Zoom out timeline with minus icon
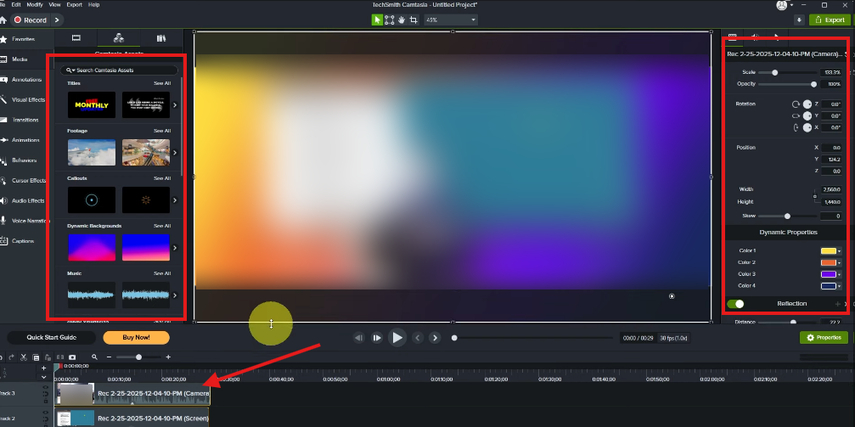Viewport: 855px width, 427px height. (109, 357)
